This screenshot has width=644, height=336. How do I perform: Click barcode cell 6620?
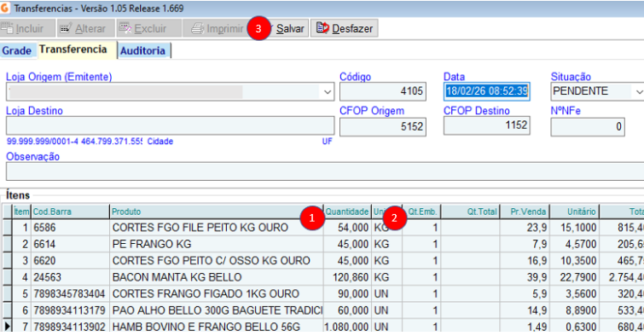(70, 260)
